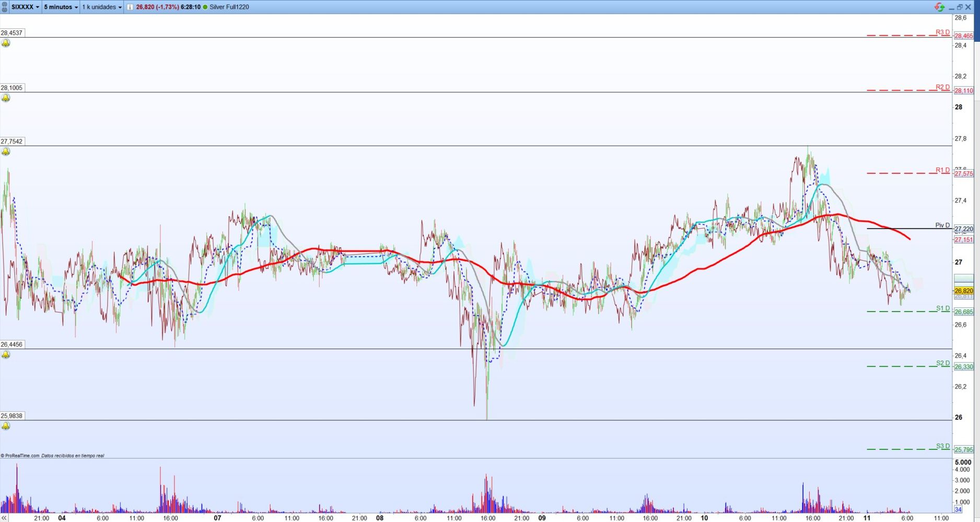Click the 25,795 price axis tag
This screenshot has height=522, width=980.
pos(964,450)
